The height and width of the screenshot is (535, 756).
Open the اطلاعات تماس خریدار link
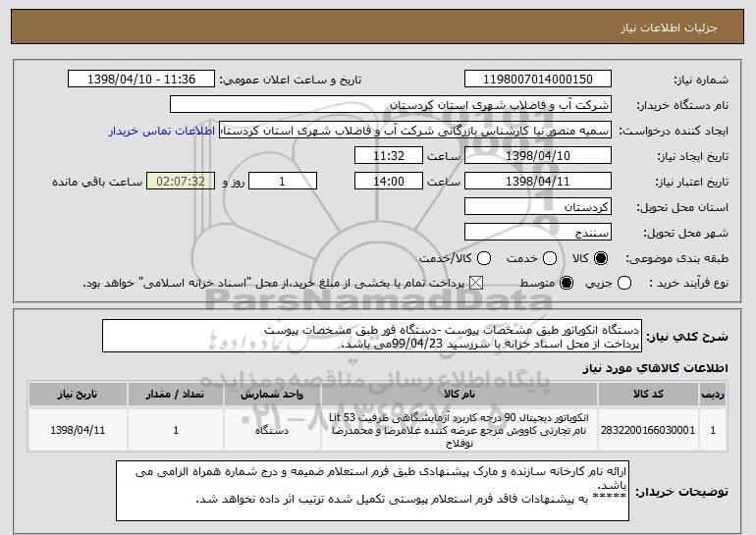162,131
